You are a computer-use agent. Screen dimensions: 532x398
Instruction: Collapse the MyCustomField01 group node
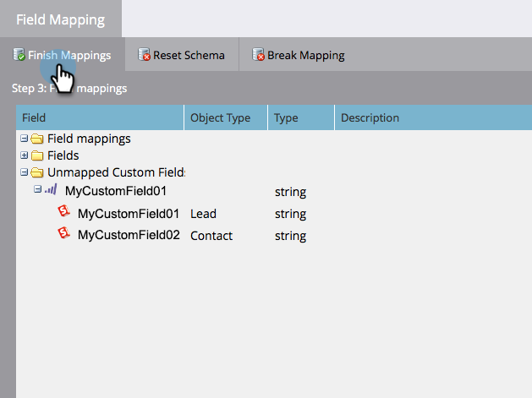37,191
